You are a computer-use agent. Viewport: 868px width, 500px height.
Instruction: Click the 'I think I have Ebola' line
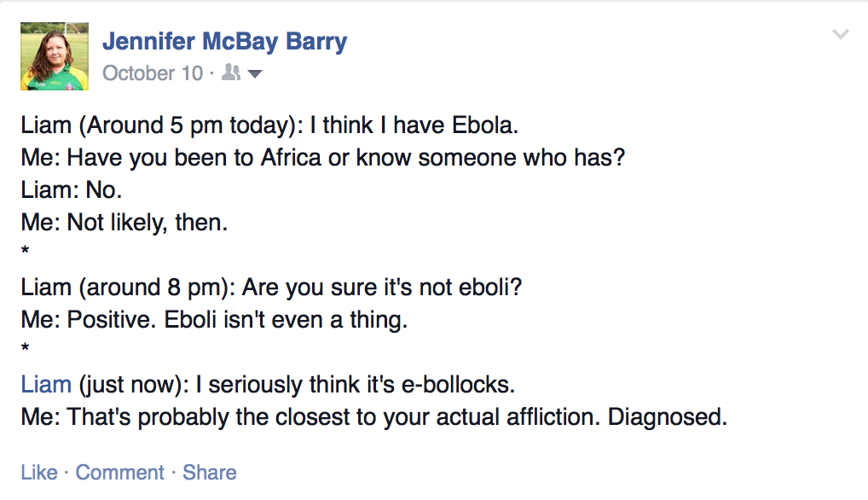click(x=269, y=125)
